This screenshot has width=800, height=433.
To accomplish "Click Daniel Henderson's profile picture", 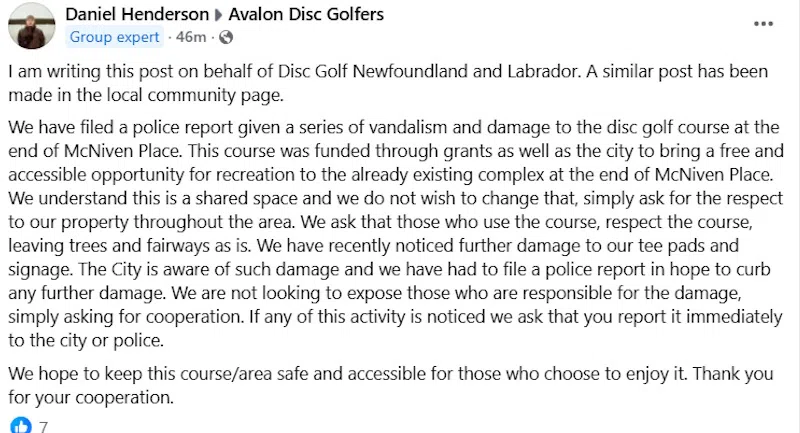I will click(x=31, y=24).
